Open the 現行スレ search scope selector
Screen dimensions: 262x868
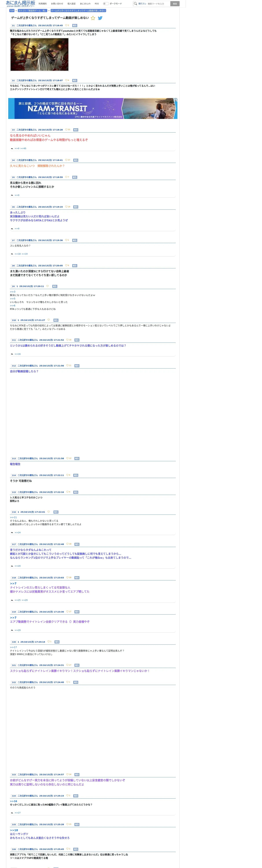click(x=142, y=4)
